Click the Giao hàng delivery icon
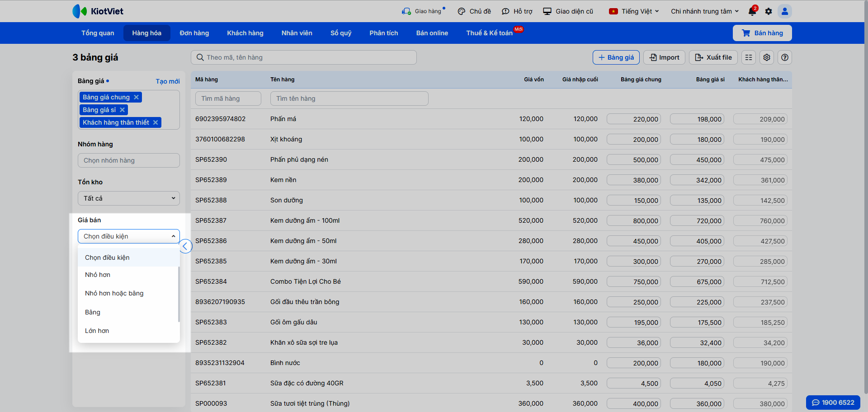Screen dimensions: 868x412 pyautogui.click(x=406, y=11)
